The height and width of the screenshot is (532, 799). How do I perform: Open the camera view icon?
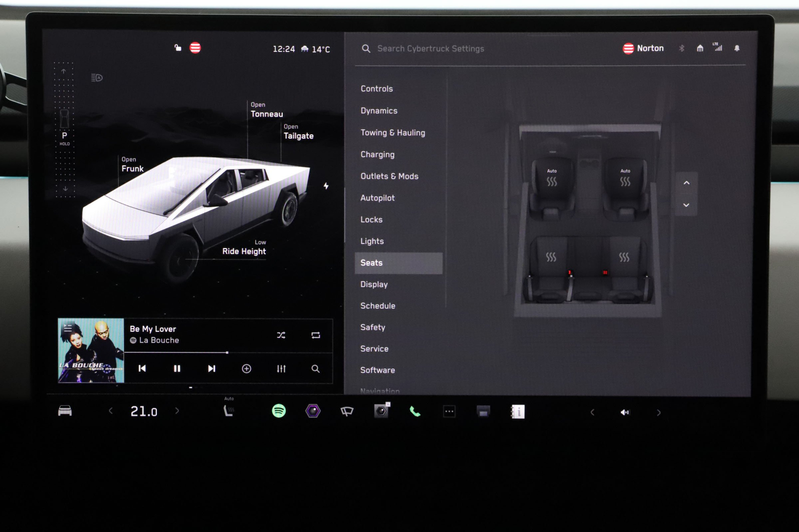381,411
